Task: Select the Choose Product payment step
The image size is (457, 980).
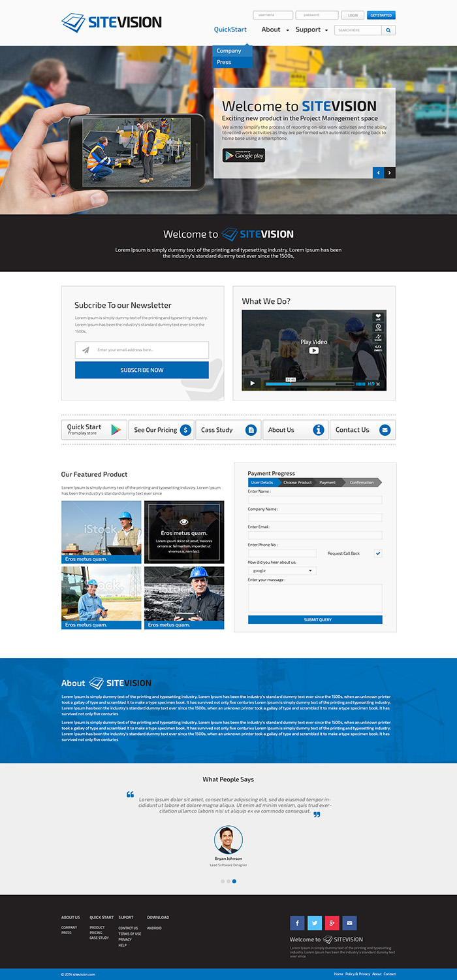Action: click(x=298, y=482)
